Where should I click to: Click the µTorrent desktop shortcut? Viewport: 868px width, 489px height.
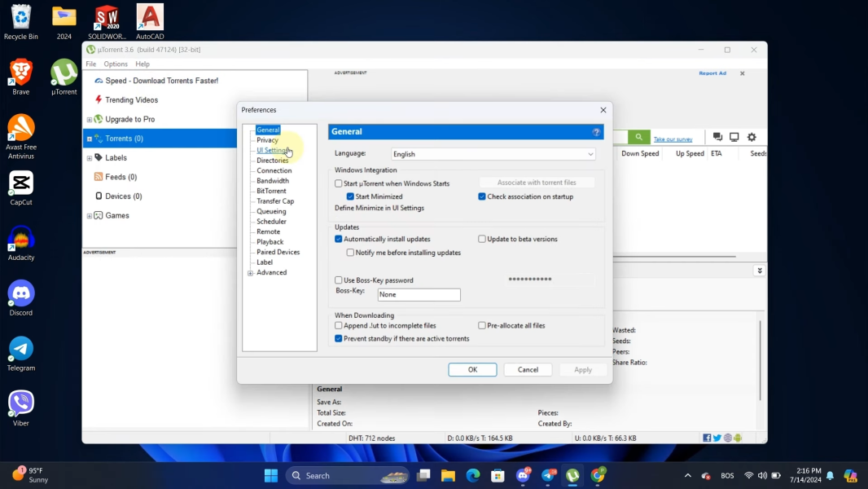[64, 77]
